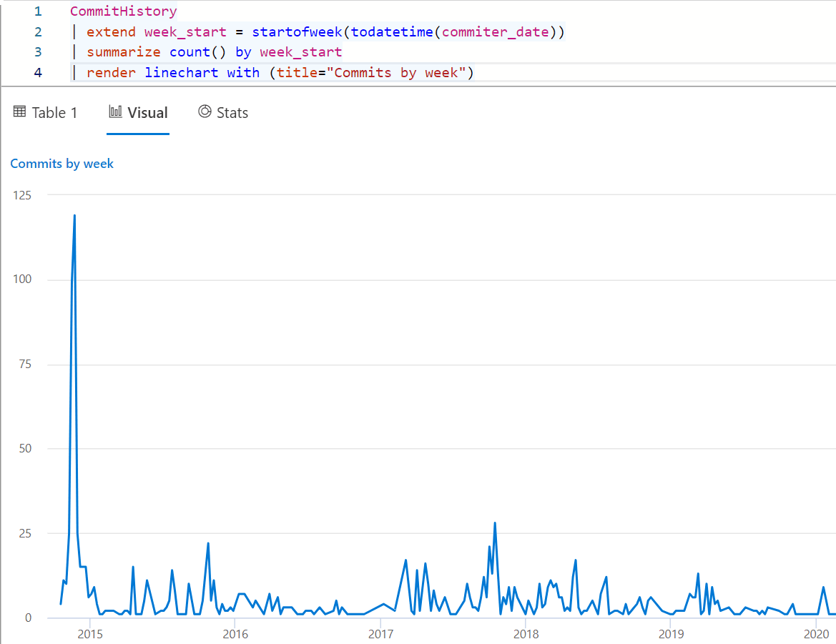Select the spike just before 2018
This screenshot has width=836, height=644.
click(496, 524)
